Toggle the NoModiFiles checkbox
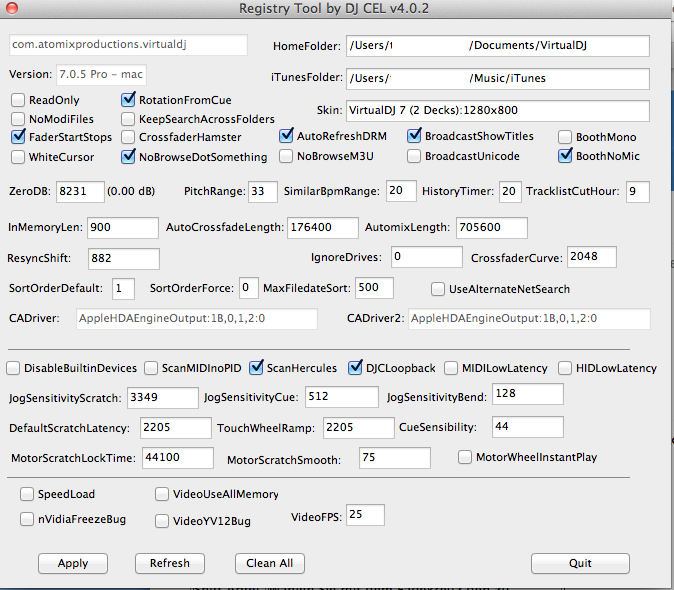Image resolution: width=674 pixels, height=590 pixels. click(x=18, y=119)
